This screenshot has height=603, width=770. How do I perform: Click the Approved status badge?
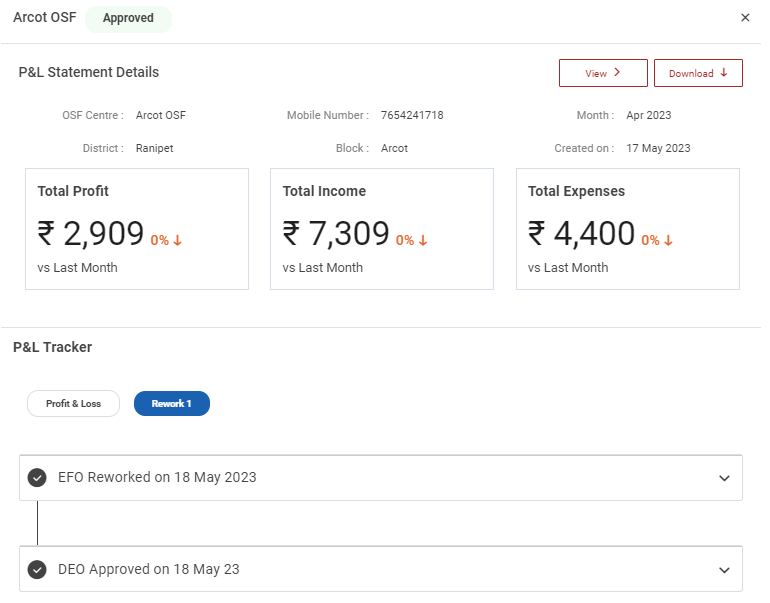[128, 19]
